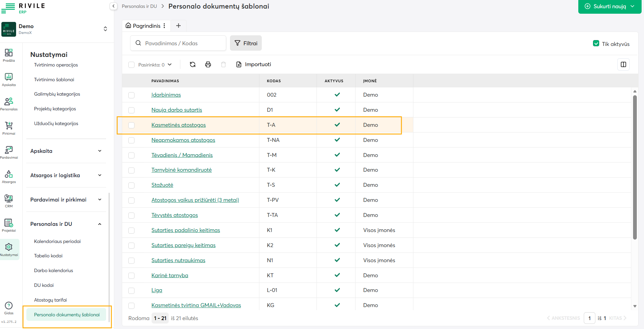This screenshot has height=329, width=644.
Task: Open Pagrindinis tab options menu
Action: pos(164,26)
